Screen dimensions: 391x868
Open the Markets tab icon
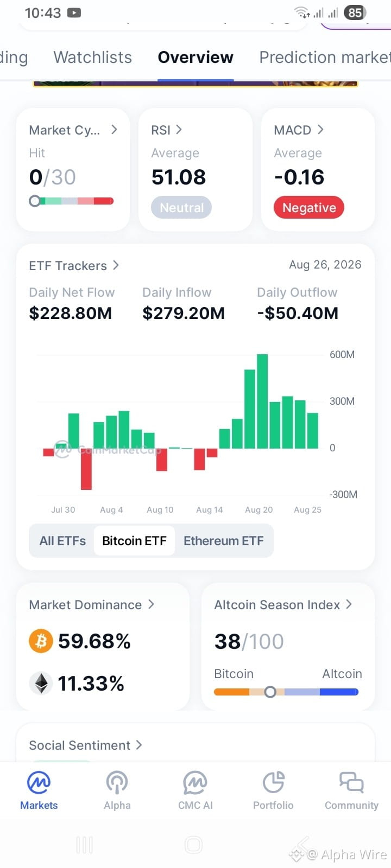(x=39, y=782)
